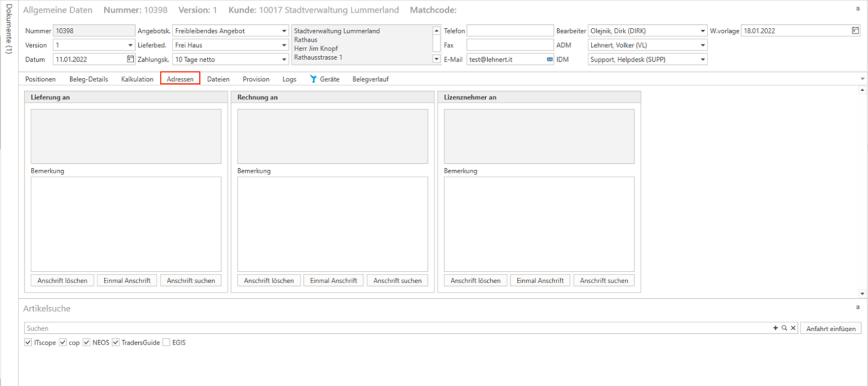
Task: Uncheck the ITscope checkbox
Action: [28, 343]
